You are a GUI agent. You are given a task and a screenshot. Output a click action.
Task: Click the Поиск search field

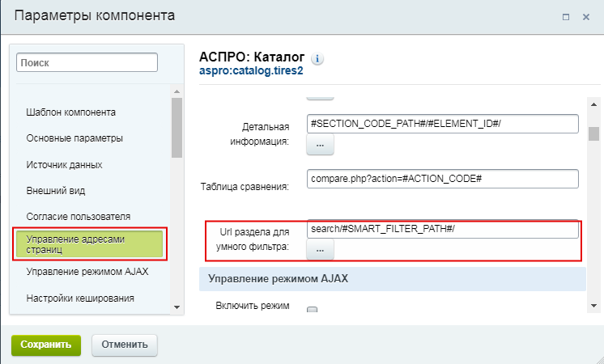[x=87, y=62]
